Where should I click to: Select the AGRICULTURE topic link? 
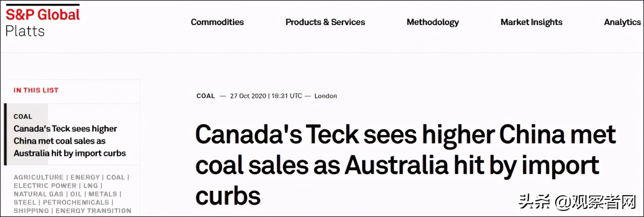39,177
